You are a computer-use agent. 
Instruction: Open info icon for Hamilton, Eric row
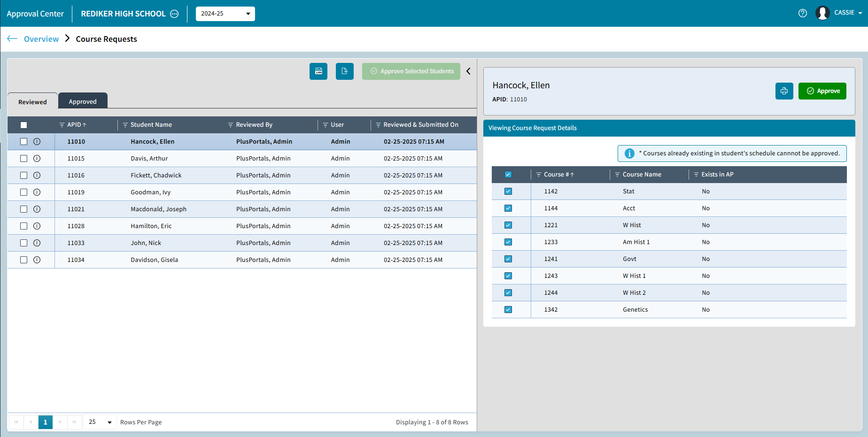point(37,226)
